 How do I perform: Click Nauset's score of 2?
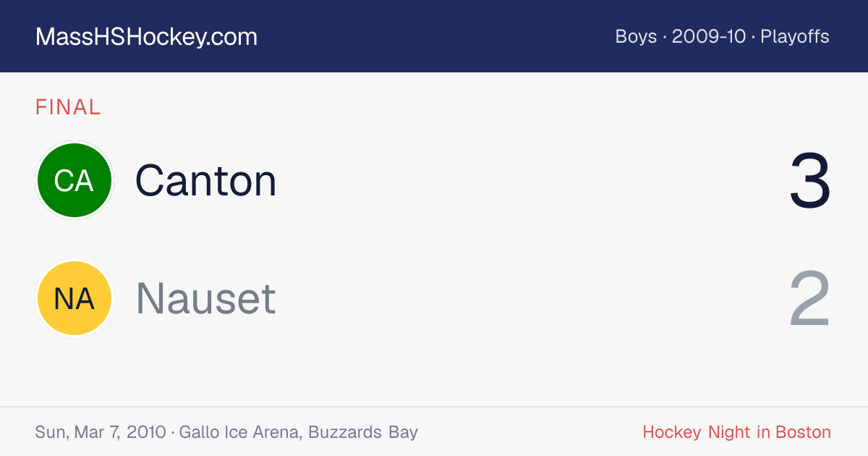click(x=810, y=298)
